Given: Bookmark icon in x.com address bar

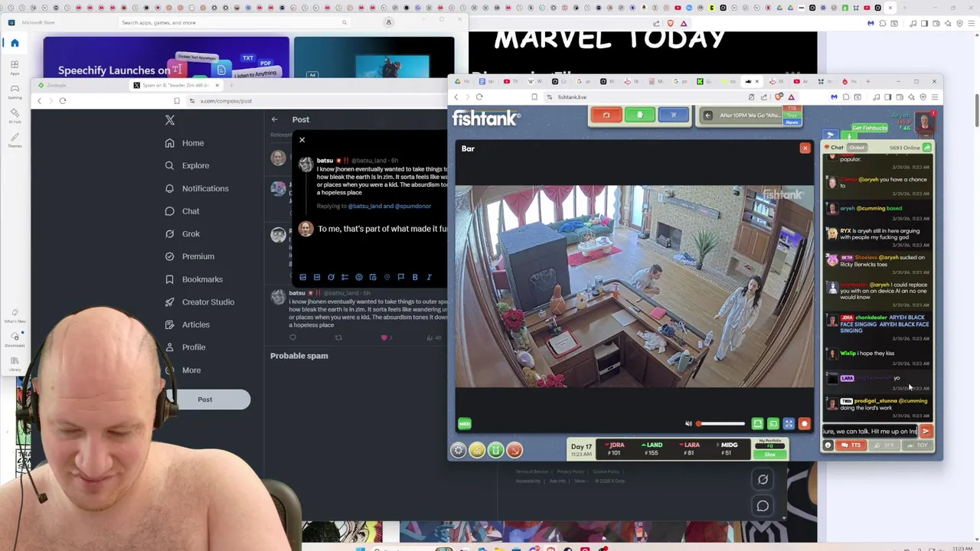Looking at the screenshot, I should 177,101.
